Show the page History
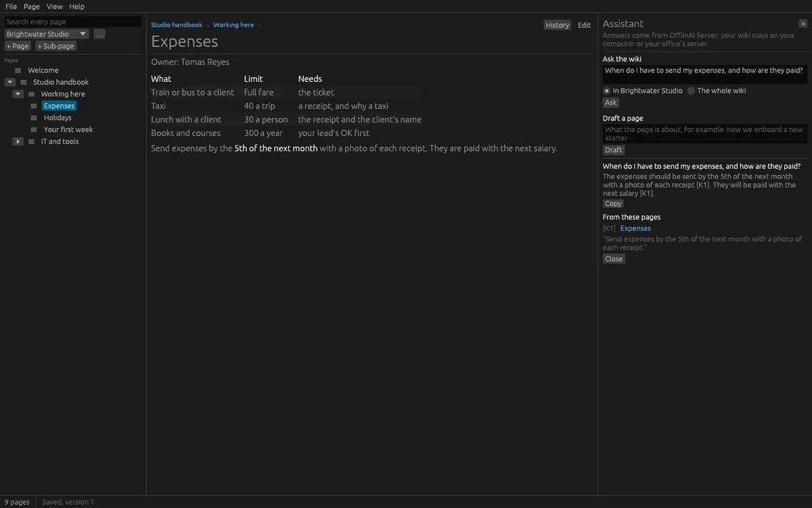 [x=558, y=25]
